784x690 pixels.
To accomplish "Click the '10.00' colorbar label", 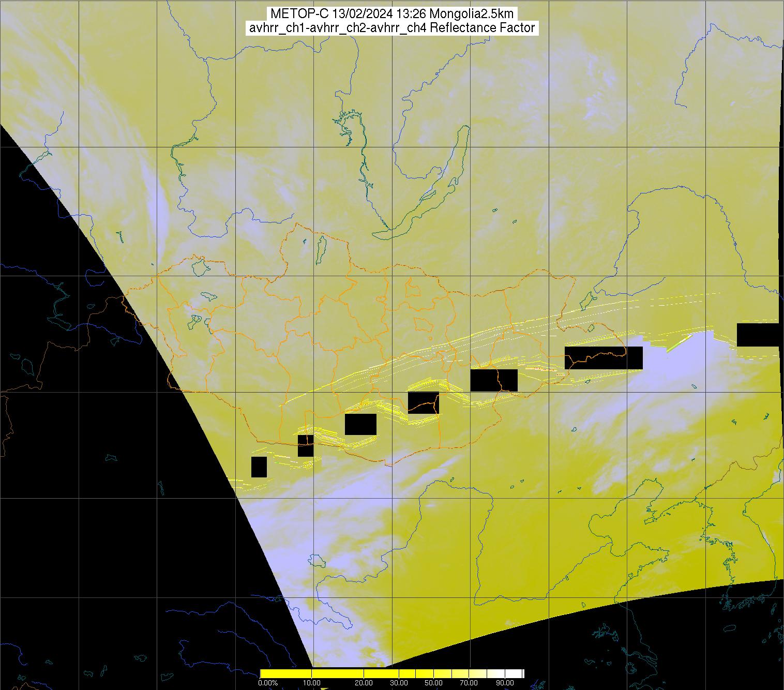I will click(312, 683).
